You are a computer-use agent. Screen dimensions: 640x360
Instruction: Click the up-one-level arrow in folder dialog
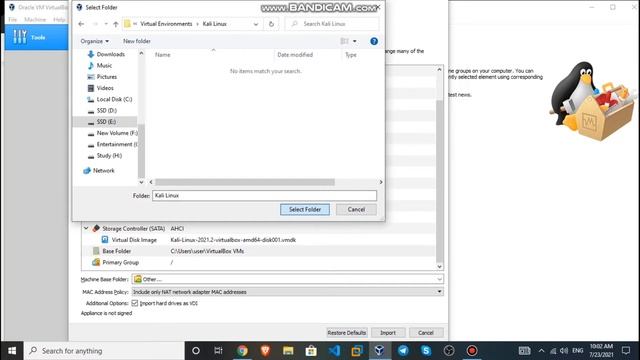click(x=116, y=24)
